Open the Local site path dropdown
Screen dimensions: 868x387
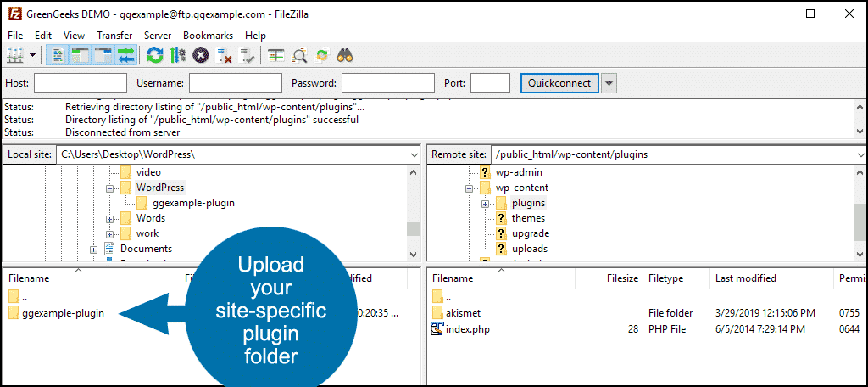(415, 154)
